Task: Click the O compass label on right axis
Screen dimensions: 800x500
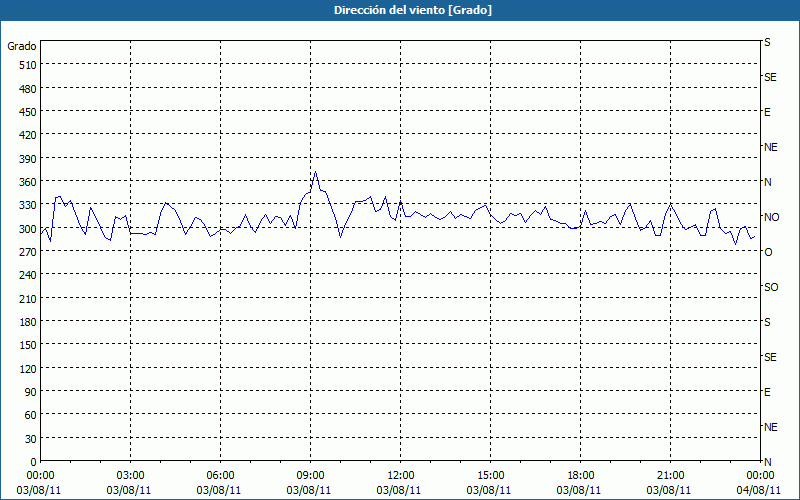Action: 768,253
